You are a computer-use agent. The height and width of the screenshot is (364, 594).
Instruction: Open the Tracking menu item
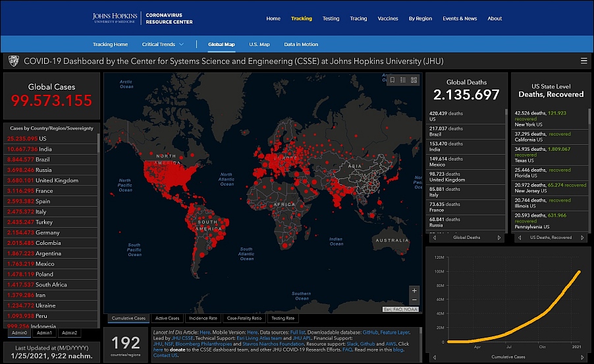click(x=302, y=18)
